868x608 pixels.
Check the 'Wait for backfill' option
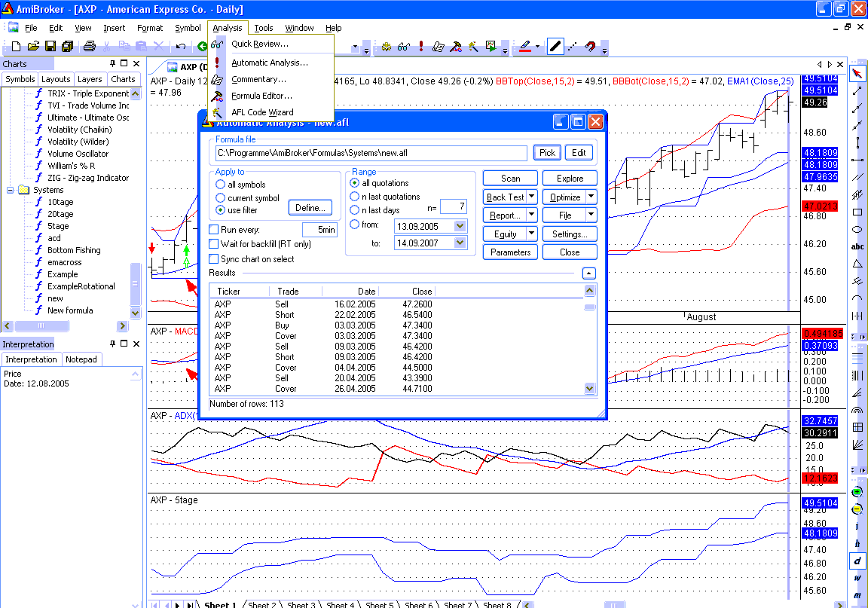coord(214,244)
